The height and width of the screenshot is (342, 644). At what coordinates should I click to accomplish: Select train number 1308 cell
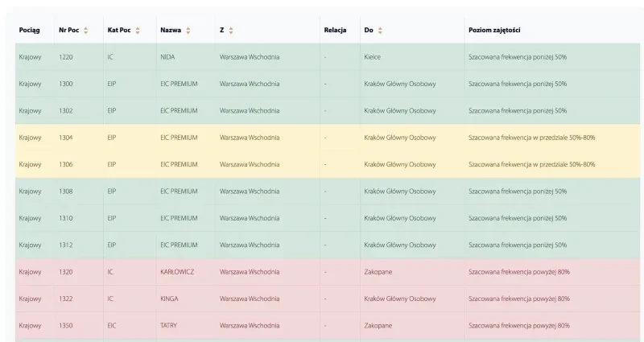coord(66,192)
